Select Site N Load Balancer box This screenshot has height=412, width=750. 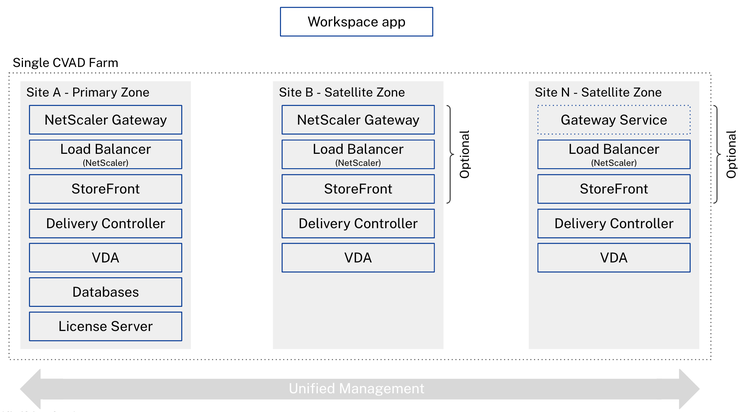click(x=614, y=154)
